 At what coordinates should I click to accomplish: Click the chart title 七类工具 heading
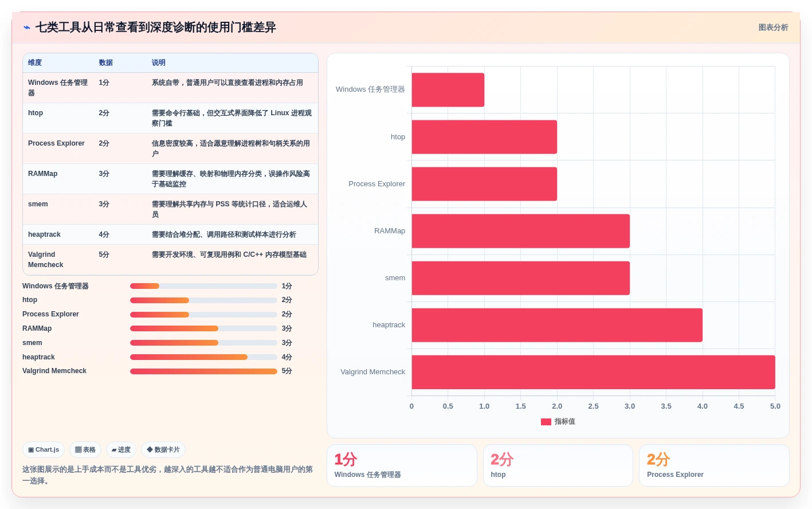[156, 28]
